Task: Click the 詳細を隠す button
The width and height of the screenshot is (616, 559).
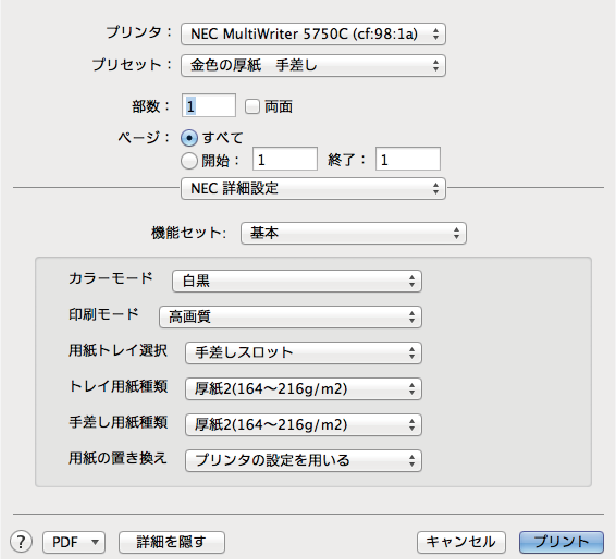Action: [171, 542]
